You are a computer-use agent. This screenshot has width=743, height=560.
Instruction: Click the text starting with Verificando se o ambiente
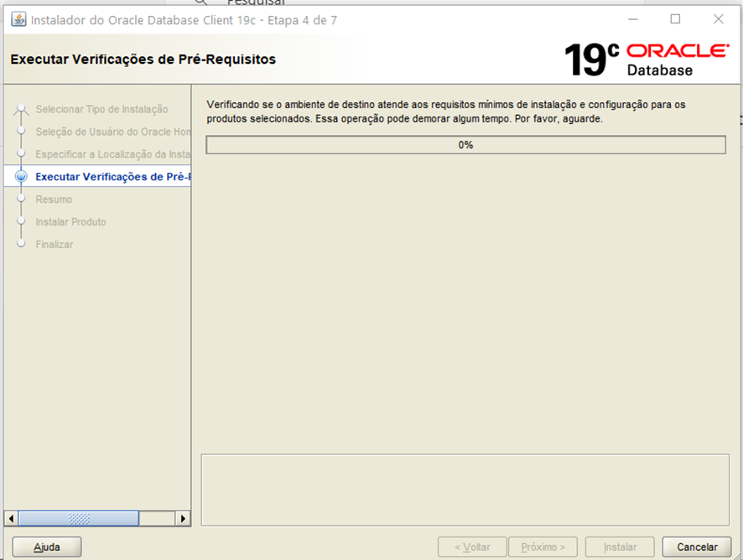click(x=446, y=111)
